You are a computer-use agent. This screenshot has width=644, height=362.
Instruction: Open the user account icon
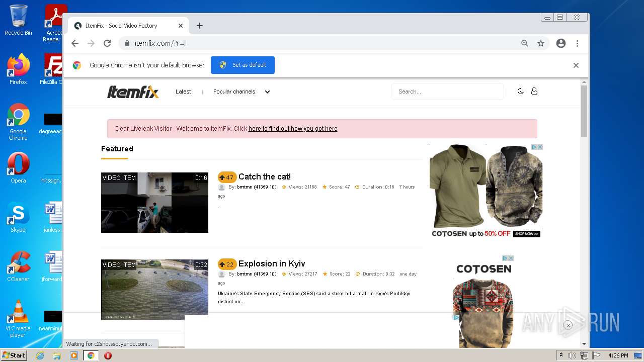534,91
